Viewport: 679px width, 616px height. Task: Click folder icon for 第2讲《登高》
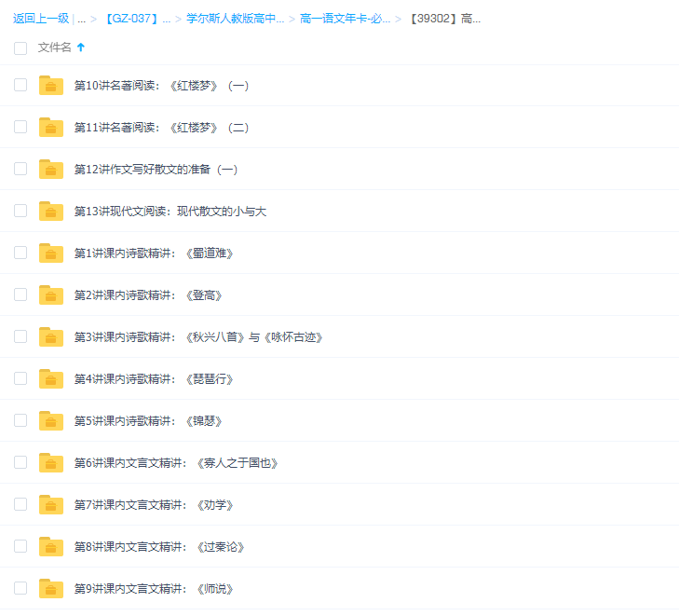[50, 295]
